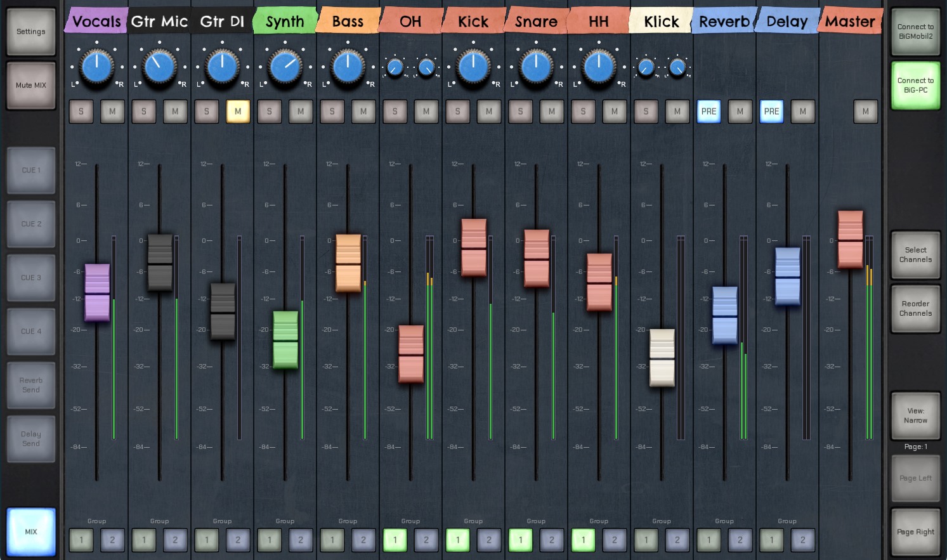Mute the Master channel

[x=865, y=112]
